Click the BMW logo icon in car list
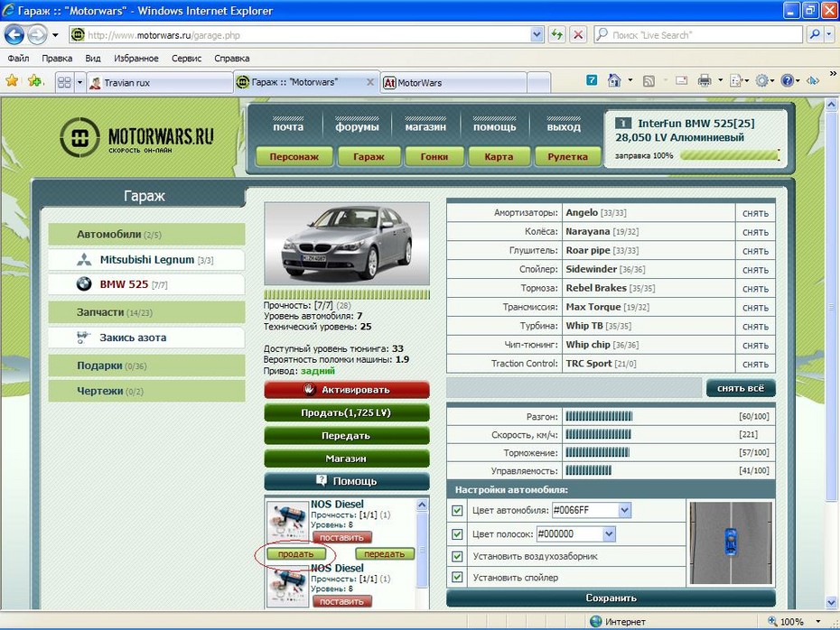The width and height of the screenshot is (840, 630). click(x=84, y=284)
